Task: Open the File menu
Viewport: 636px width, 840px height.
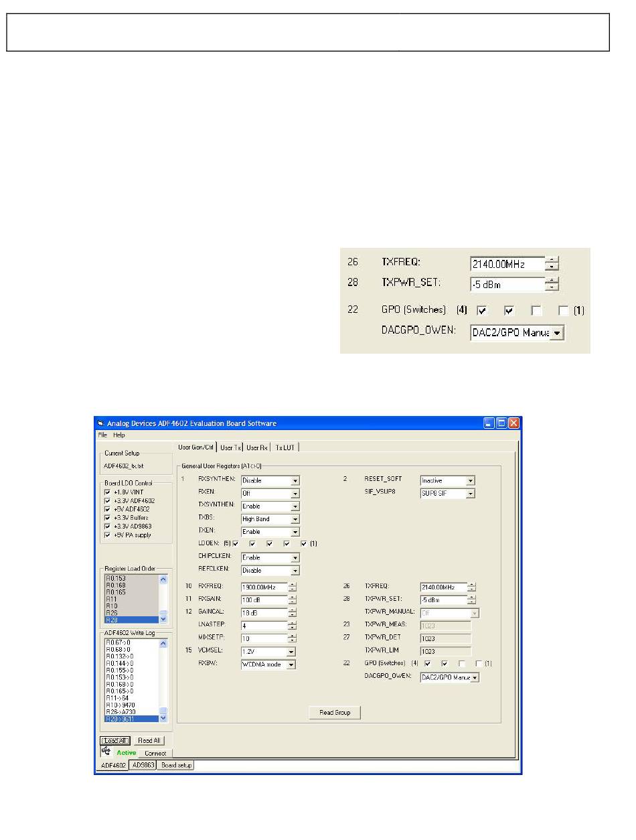Action: coord(102,435)
